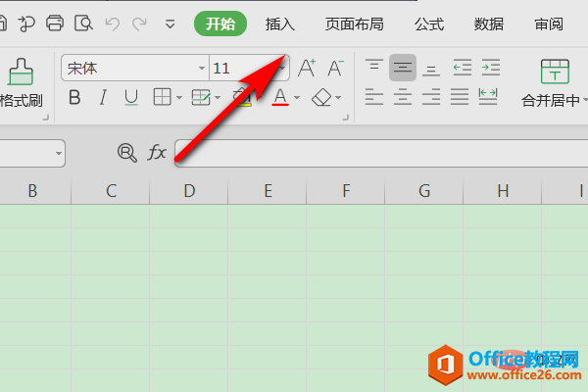Select column G header

[424, 191]
